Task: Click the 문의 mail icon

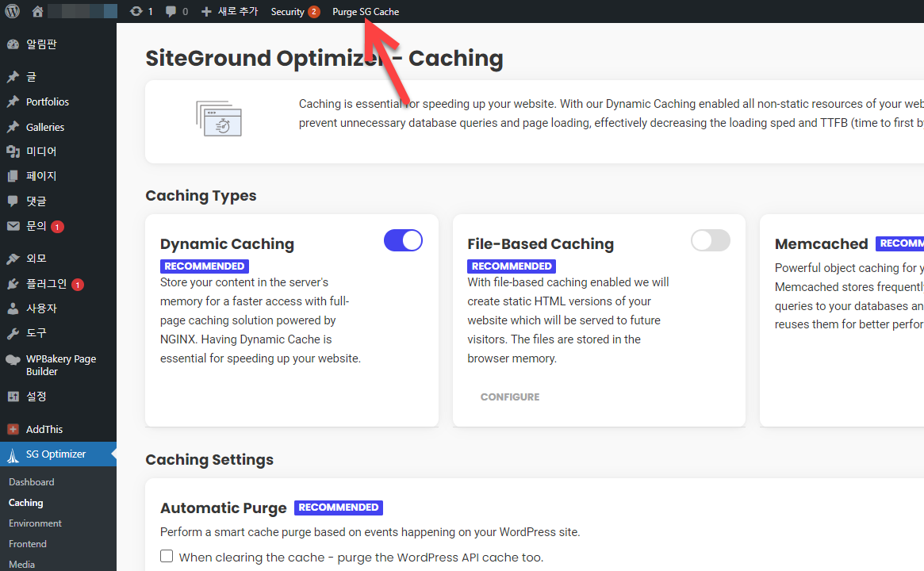Action: 13,226
